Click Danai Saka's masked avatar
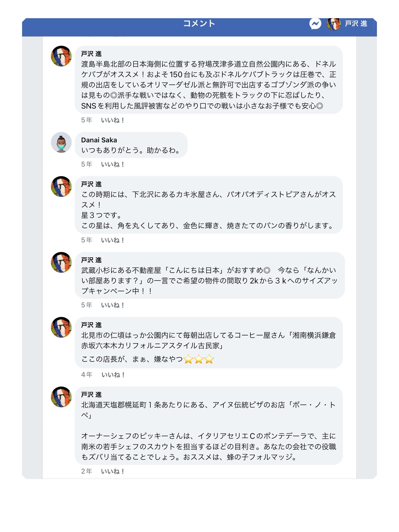This screenshot has width=399, height=532. (61, 142)
